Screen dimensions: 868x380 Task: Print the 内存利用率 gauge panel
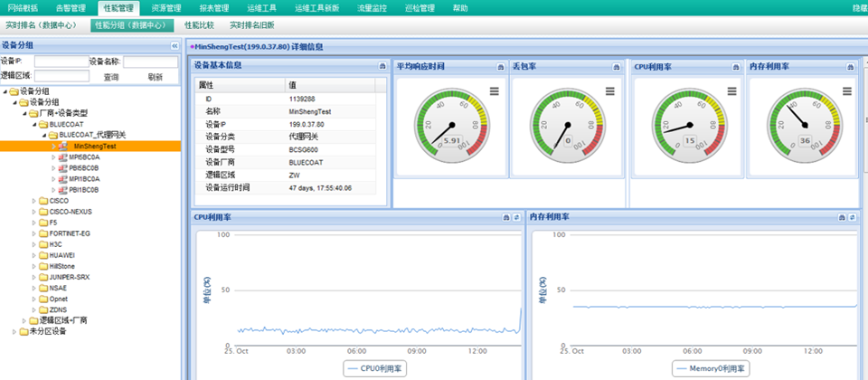click(850, 67)
